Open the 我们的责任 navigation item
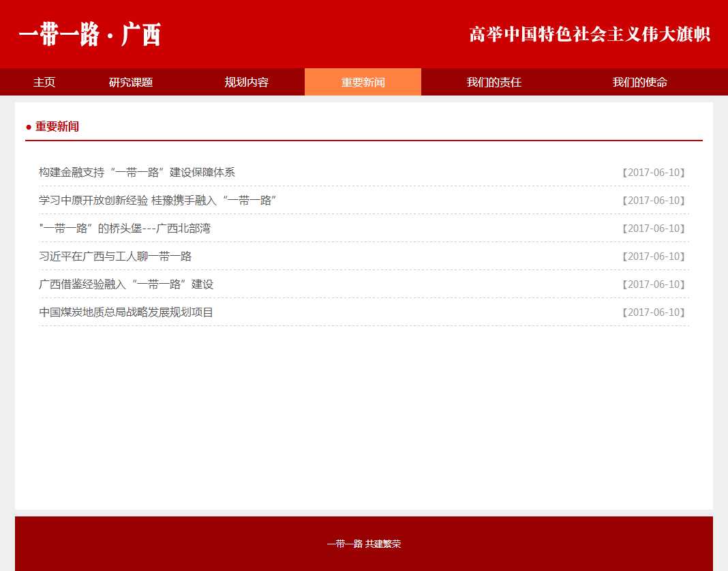Screen dimensions: 728x571 pyautogui.click(x=494, y=83)
